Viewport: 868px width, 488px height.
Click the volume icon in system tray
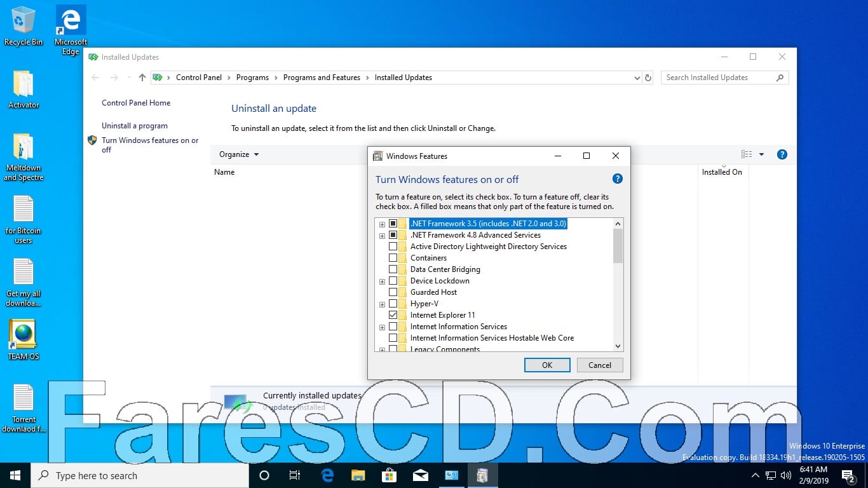click(x=786, y=475)
